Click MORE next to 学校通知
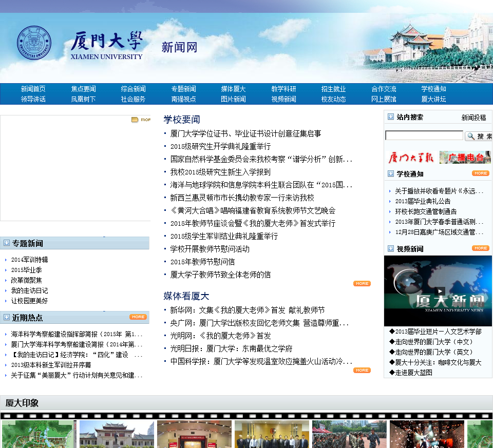493x448 pixels. point(481,173)
